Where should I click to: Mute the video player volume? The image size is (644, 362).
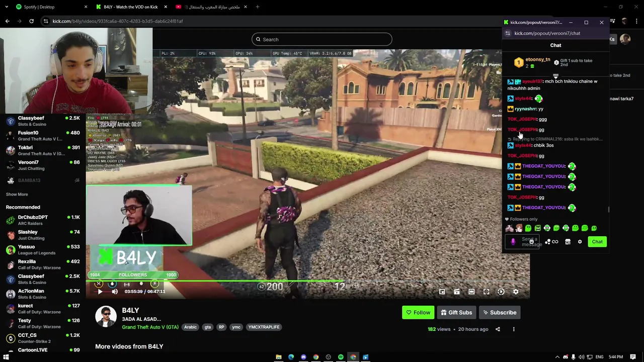click(x=115, y=292)
